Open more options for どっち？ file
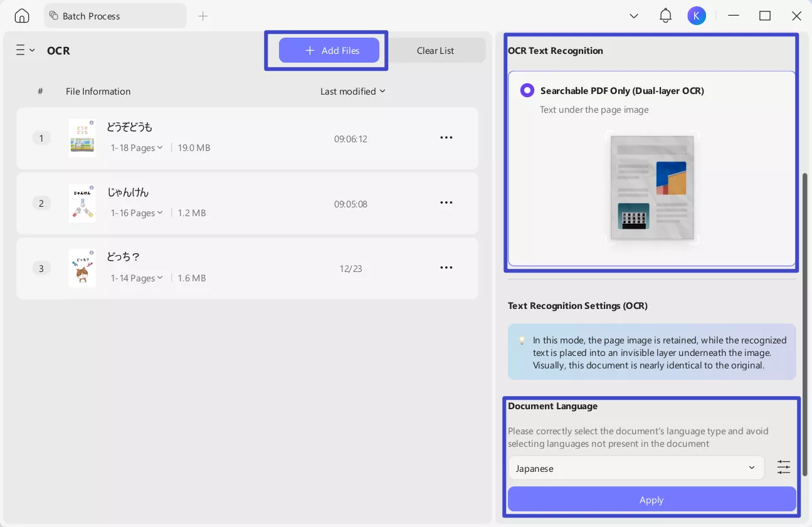812x527 pixels. coord(446,268)
